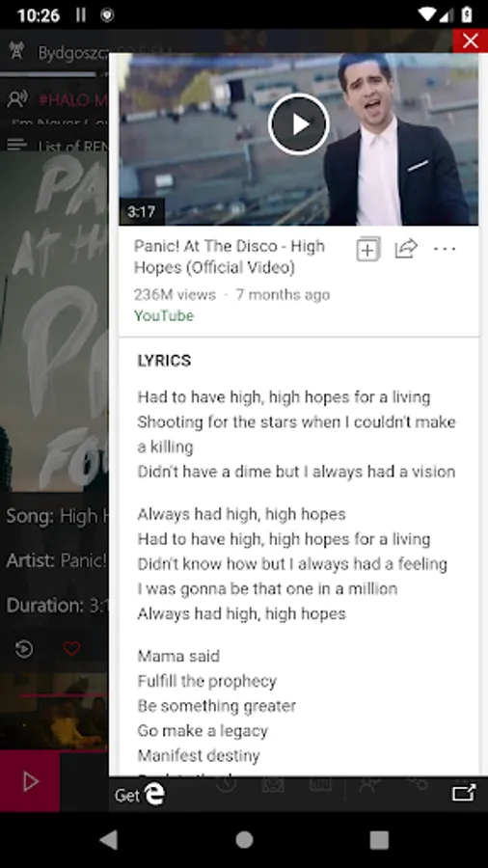Play the High Hopes video thumbnail
This screenshot has height=868, width=488.
coord(299,124)
